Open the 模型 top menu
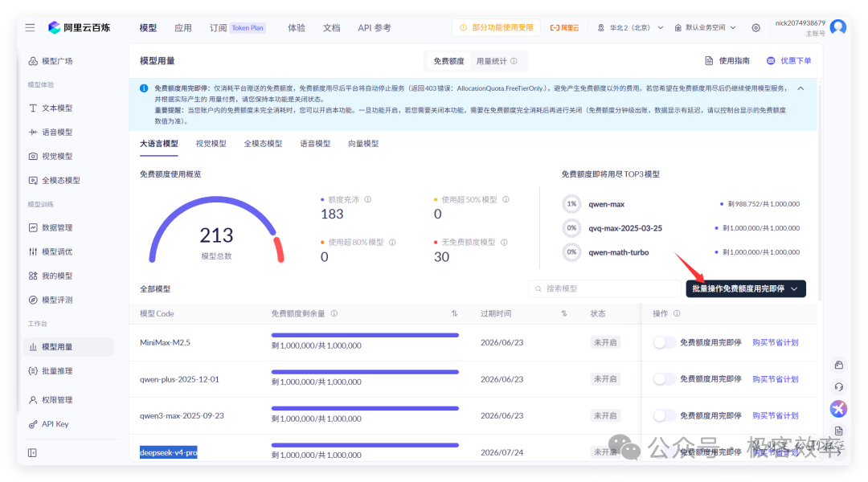The image size is (868, 482). (x=148, y=27)
